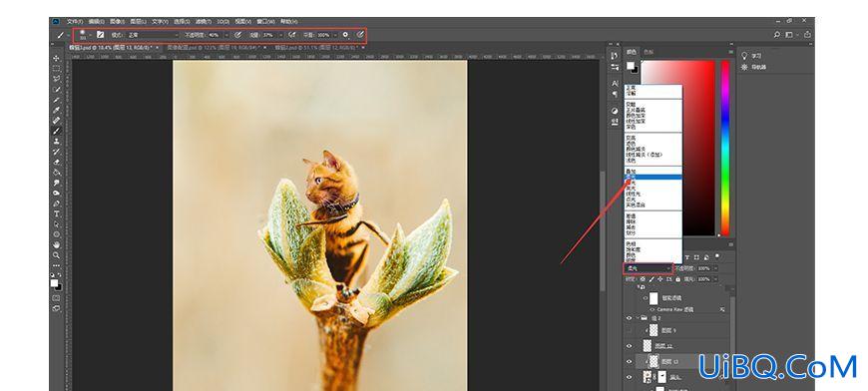Enable airbrush-style build-up icon
The width and height of the screenshot is (868, 391).
[292, 34]
